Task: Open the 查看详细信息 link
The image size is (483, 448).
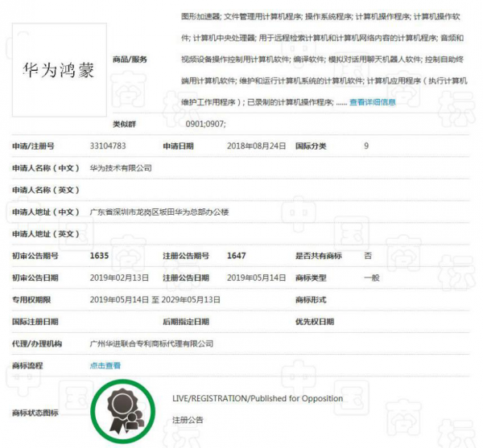Action: pyautogui.click(x=374, y=102)
